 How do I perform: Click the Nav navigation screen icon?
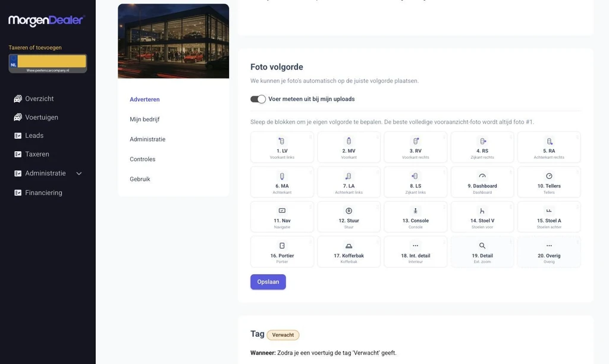tap(282, 211)
